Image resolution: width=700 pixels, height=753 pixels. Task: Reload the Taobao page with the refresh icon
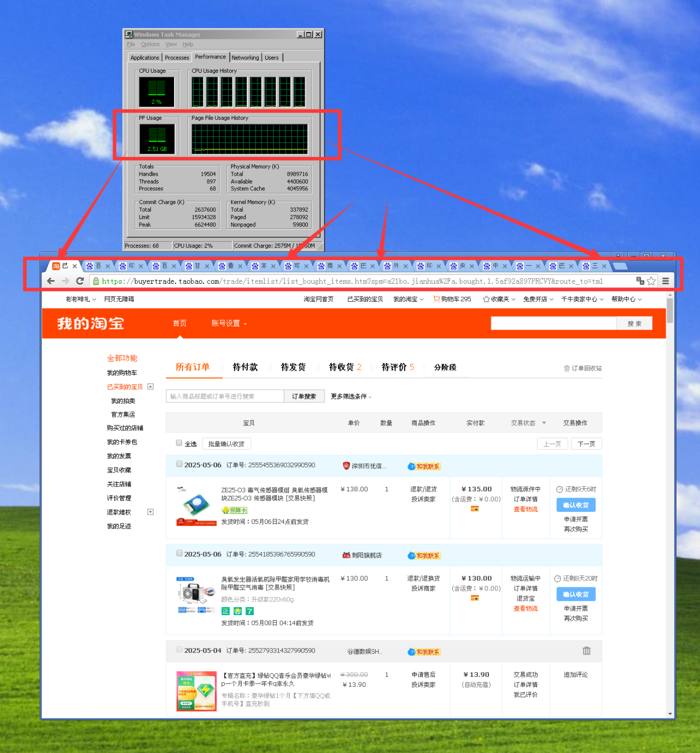click(80, 281)
